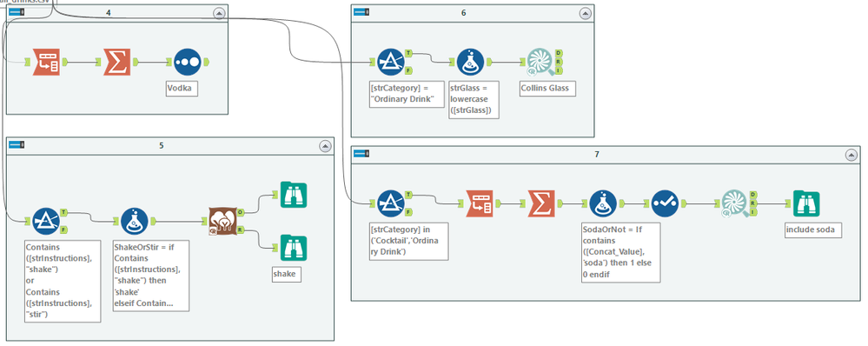Select the Contains strInstructions filter annotation
868x346 pixels.
pyautogui.click(x=63, y=281)
